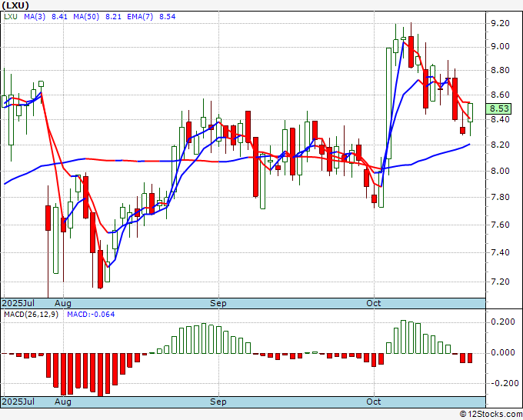Viewport: 523px width, 420px height.
Task: Click the latest red MACD histogram bar
Action: 470,358
